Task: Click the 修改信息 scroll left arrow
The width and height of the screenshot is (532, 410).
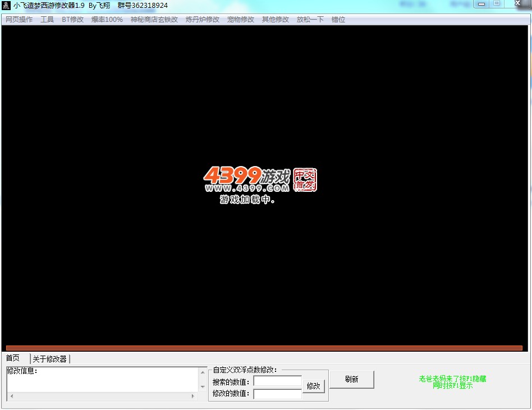Action: 12,396
